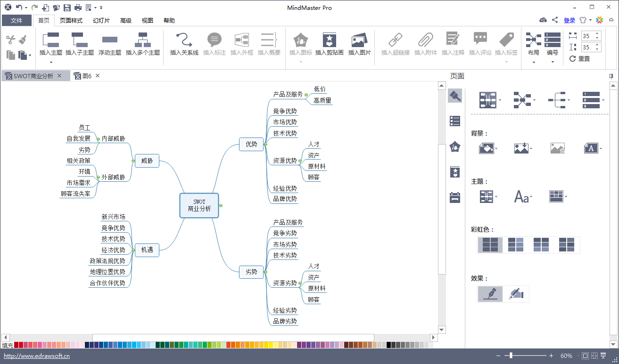Toggle the page panel pin icon
This screenshot has height=364, width=619.
coord(611,76)
